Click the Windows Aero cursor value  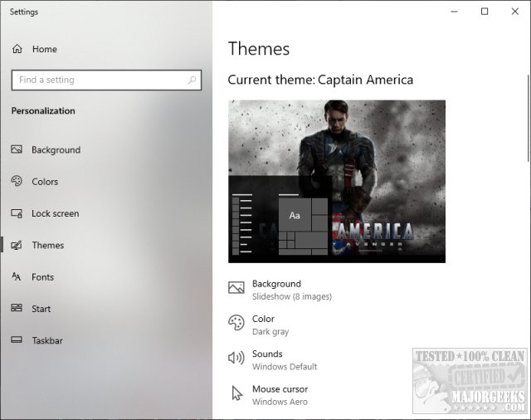[x=280, y=402]
